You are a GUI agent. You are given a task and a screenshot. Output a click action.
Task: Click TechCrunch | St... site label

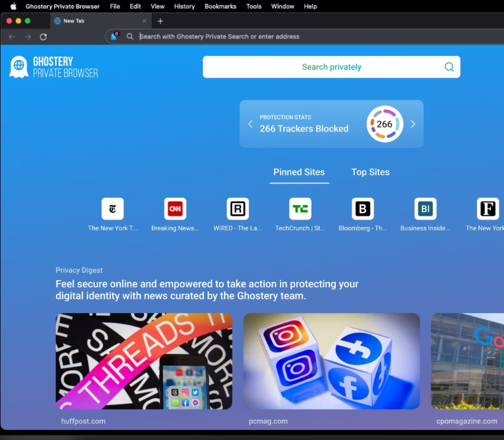(x=300, y=228)
